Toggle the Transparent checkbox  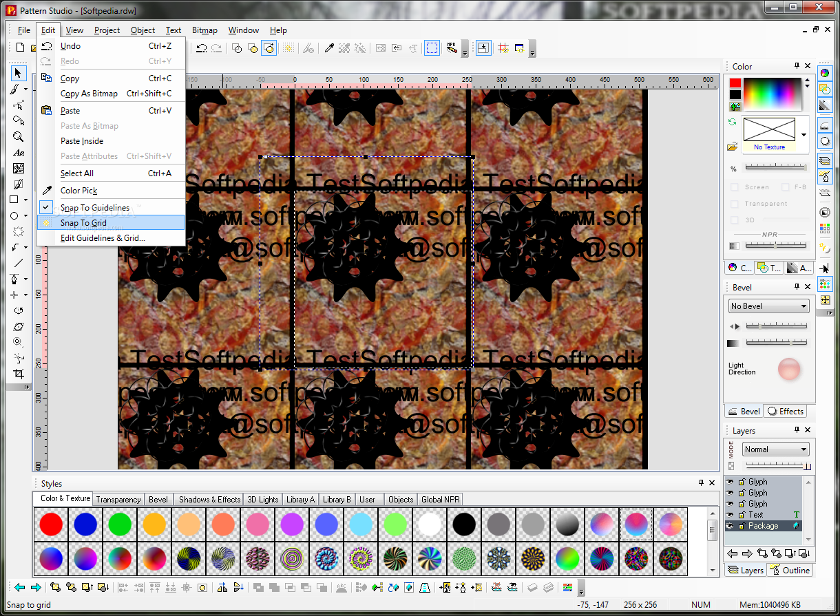click(x=735, y=204)
